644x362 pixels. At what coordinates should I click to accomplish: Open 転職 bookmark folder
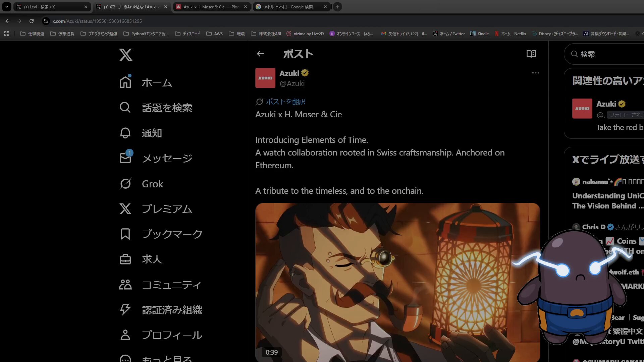tap(237, 34)
